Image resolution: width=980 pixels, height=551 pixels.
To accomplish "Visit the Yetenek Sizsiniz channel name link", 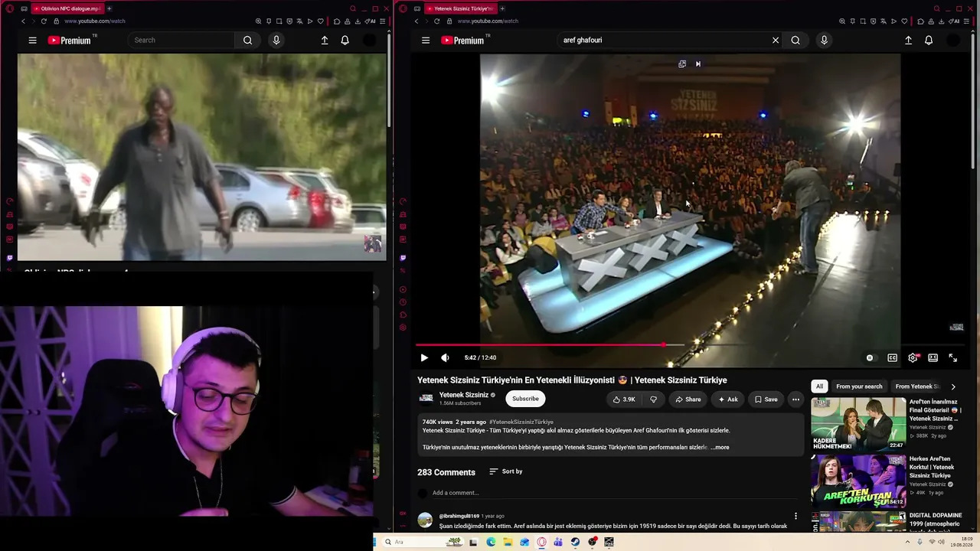I will click(x=464, y=395).
